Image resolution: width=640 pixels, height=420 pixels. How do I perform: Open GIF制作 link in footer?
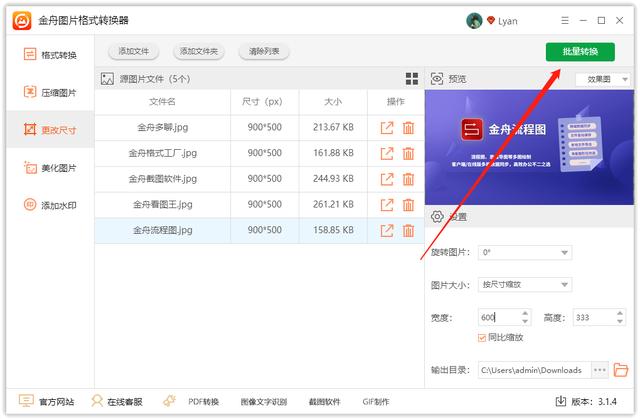coord(376,402)
